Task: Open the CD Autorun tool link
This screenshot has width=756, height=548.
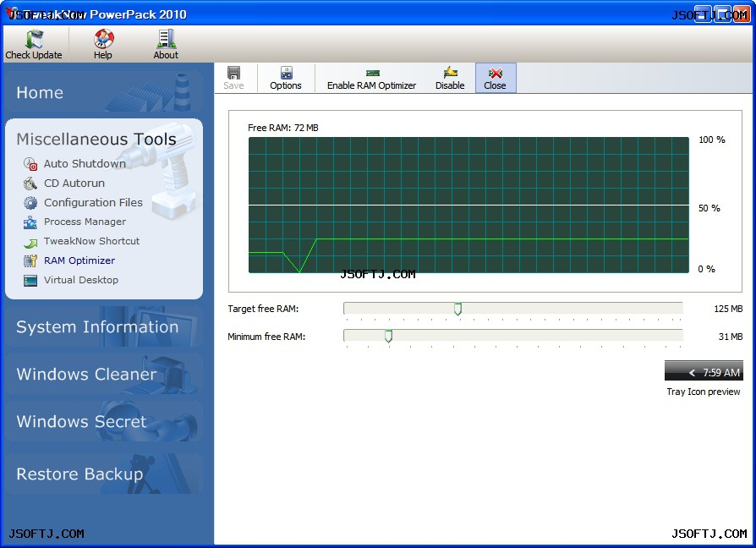Action: pyautogui.click(x=74, y=184)
